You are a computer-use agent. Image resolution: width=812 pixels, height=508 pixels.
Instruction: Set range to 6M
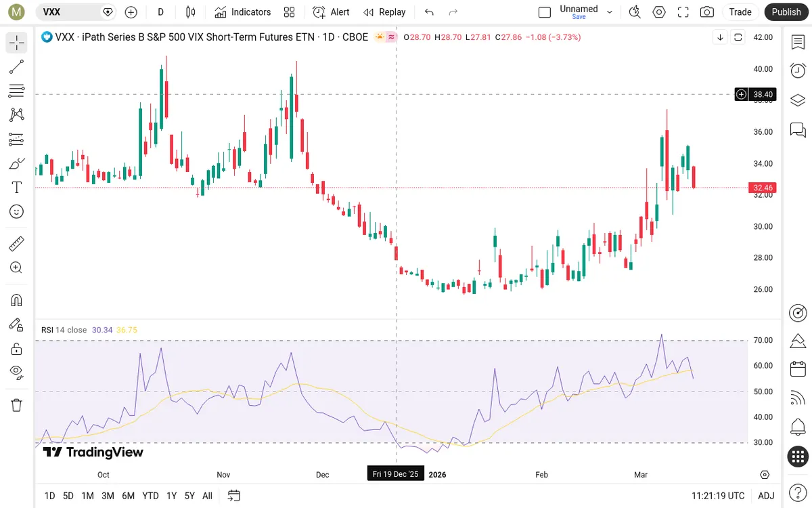pyautogui.click(x=128, y=496)
